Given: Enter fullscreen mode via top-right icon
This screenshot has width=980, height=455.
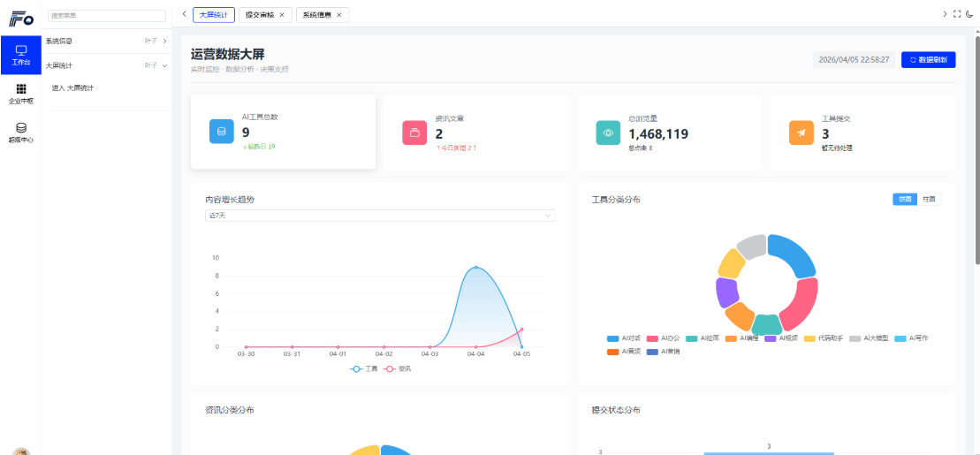Looking at the screenshot, I should 956,14.
